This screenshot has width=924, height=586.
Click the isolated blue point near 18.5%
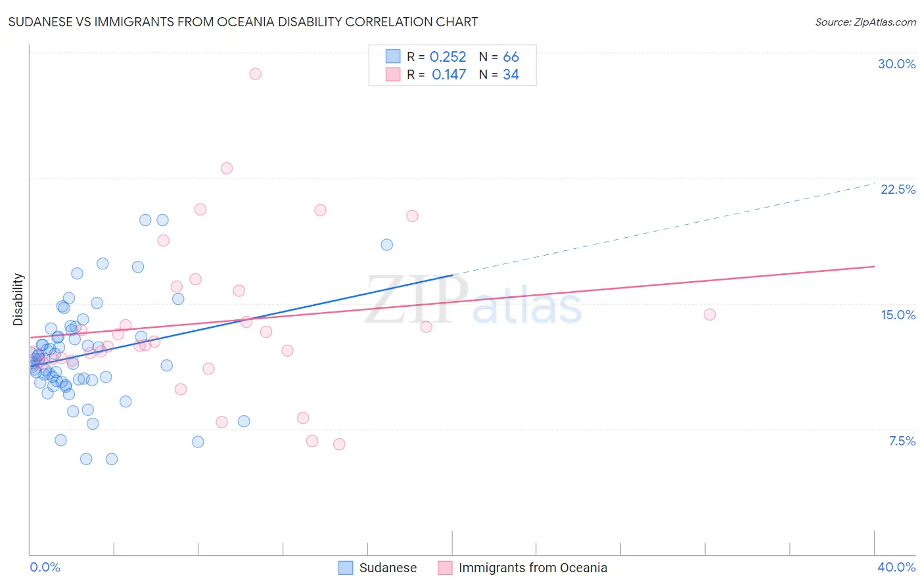[387, 244]
